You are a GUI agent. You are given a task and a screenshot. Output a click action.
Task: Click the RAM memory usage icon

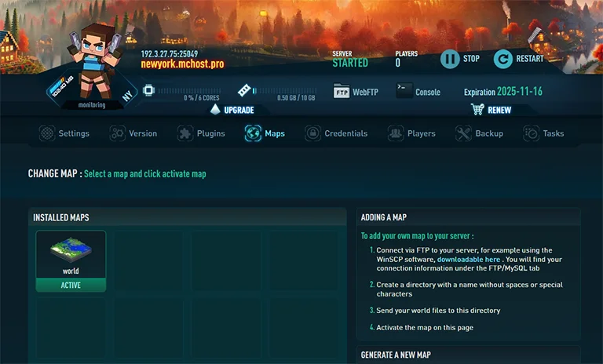coord(244,91)
